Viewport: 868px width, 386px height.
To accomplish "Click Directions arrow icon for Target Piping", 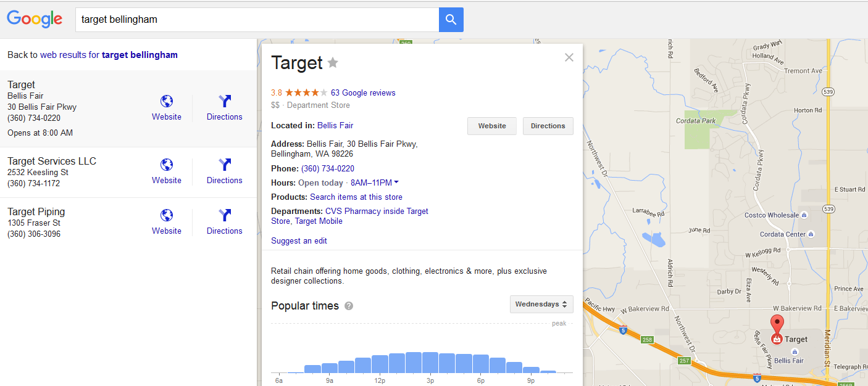I will [225, 216].
